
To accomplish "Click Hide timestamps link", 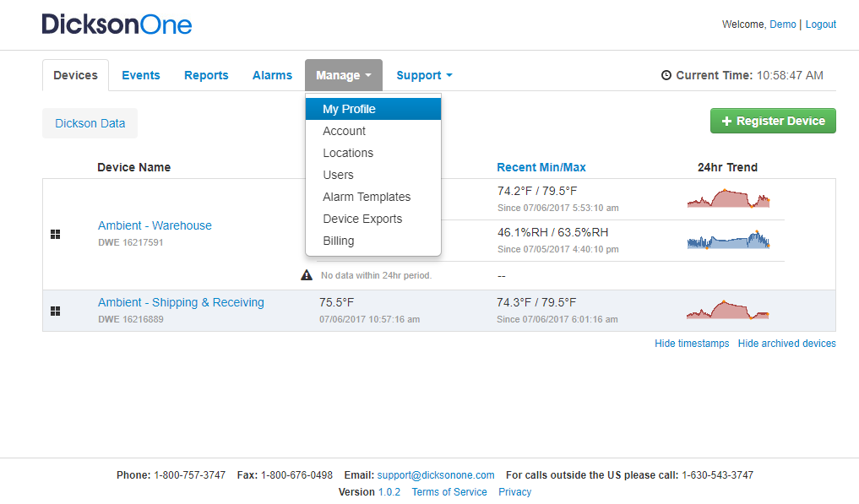I will click(692, 343).
